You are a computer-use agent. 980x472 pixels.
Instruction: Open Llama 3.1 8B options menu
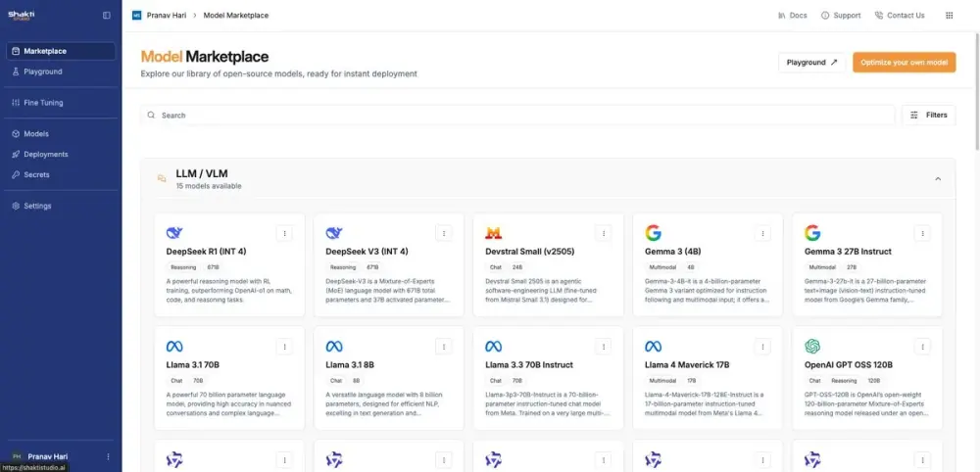444,347
